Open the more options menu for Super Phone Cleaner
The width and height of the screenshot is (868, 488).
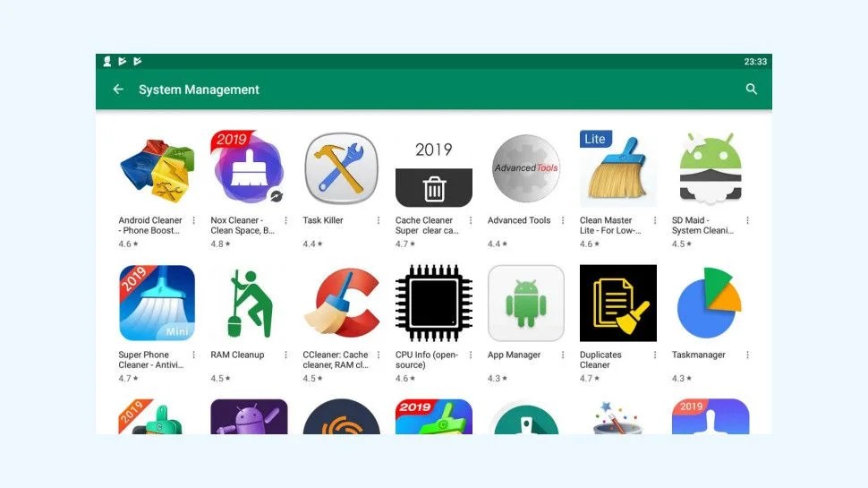tap(194, 355)
